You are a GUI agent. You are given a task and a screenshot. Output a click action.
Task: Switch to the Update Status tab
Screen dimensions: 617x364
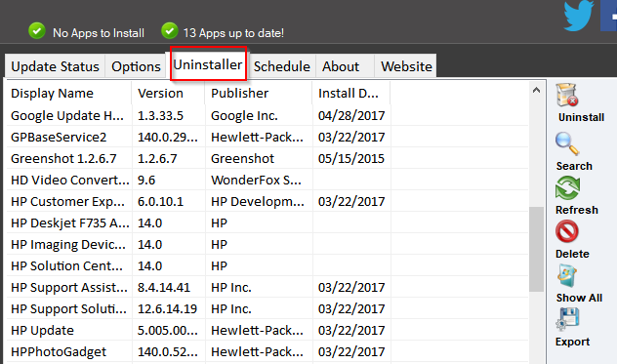tap(55, 66)
